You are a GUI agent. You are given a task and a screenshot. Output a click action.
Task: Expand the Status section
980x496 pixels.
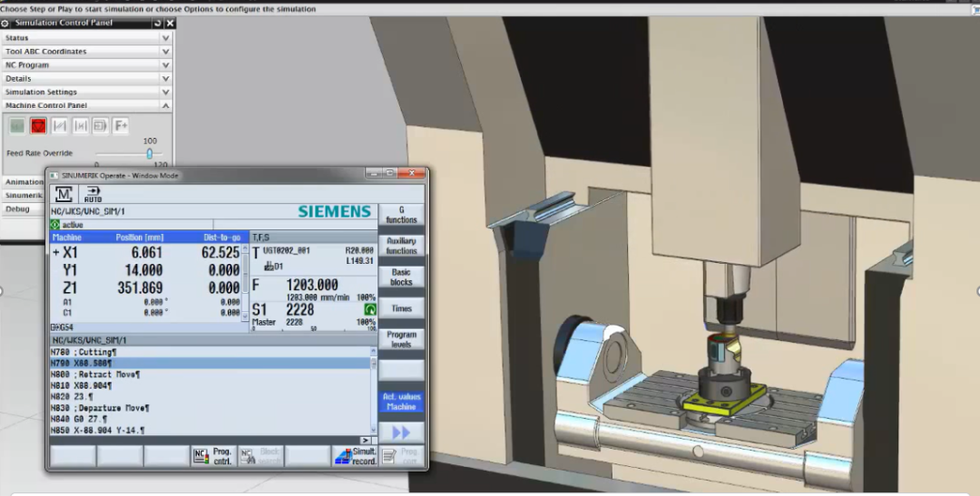point(87,38)
